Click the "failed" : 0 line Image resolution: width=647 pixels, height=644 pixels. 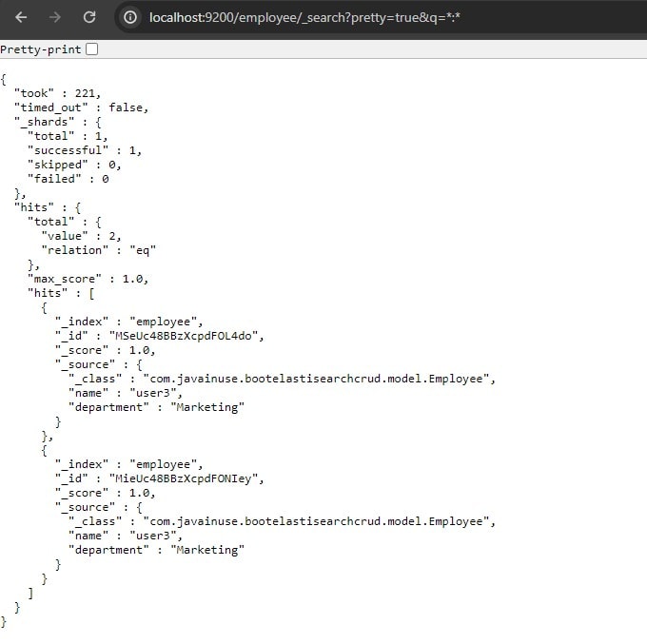69,179
